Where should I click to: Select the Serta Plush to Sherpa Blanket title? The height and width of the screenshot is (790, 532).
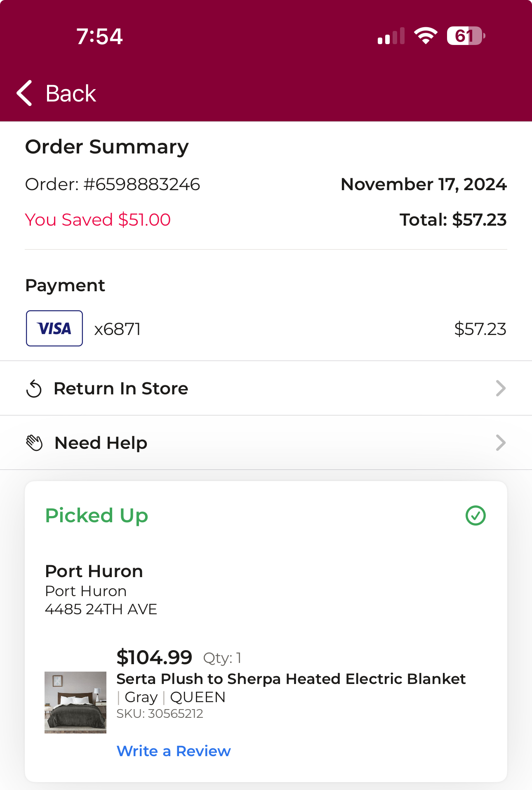291,679
